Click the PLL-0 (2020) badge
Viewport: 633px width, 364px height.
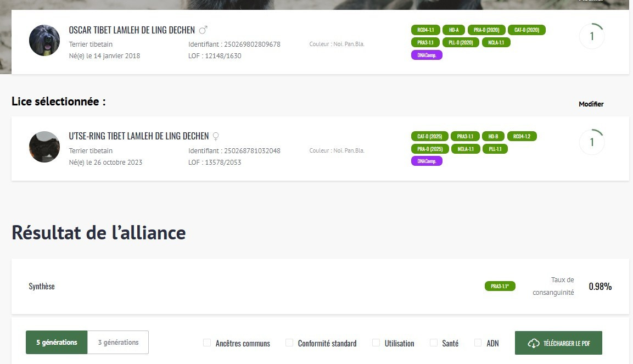[460, 42]
